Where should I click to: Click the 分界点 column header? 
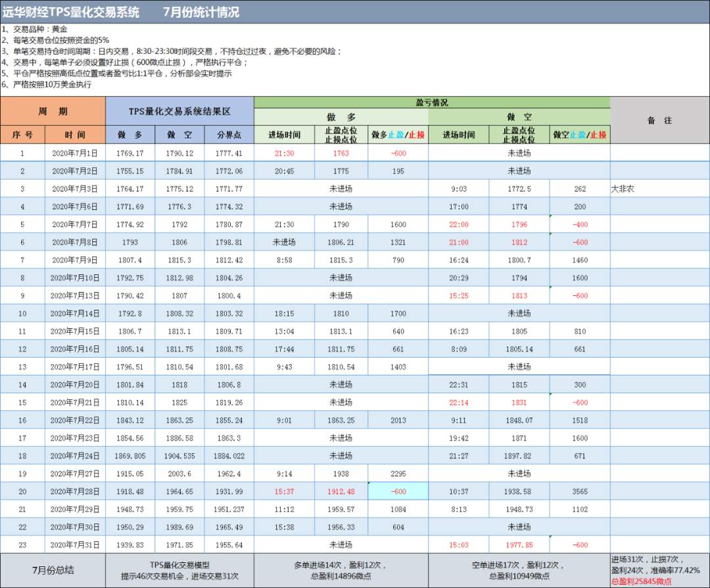[229, 135]
